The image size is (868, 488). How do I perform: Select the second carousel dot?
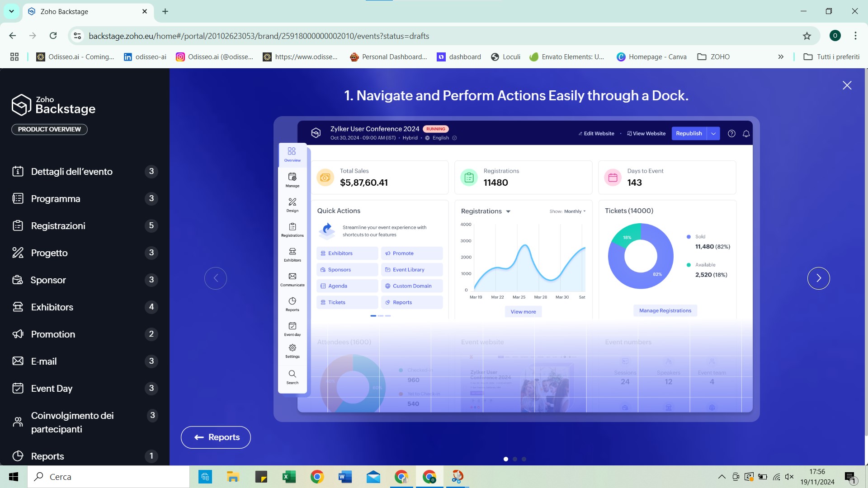tap(514, 459)
